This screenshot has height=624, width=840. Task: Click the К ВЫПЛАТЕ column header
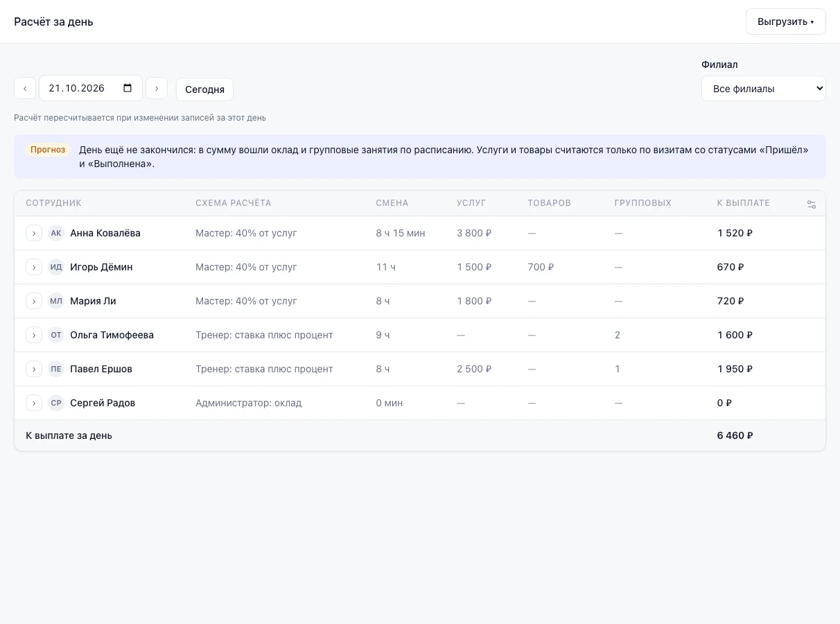pos(744,203)
